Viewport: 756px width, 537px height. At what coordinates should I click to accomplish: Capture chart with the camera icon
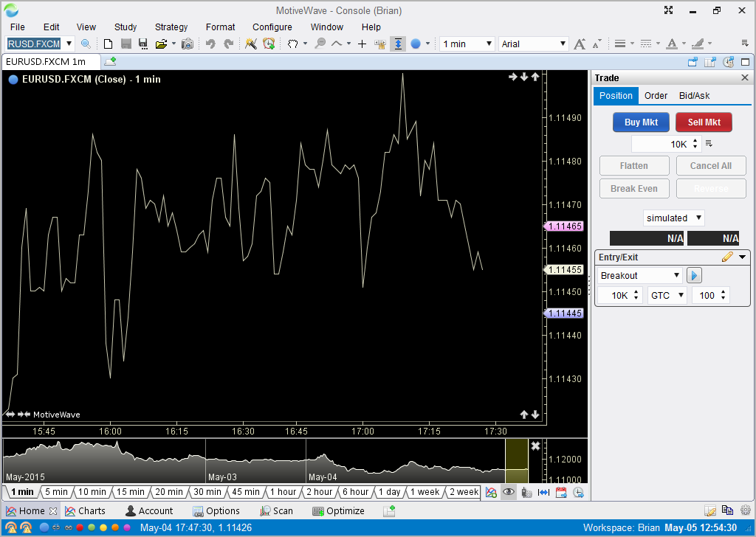187,44
